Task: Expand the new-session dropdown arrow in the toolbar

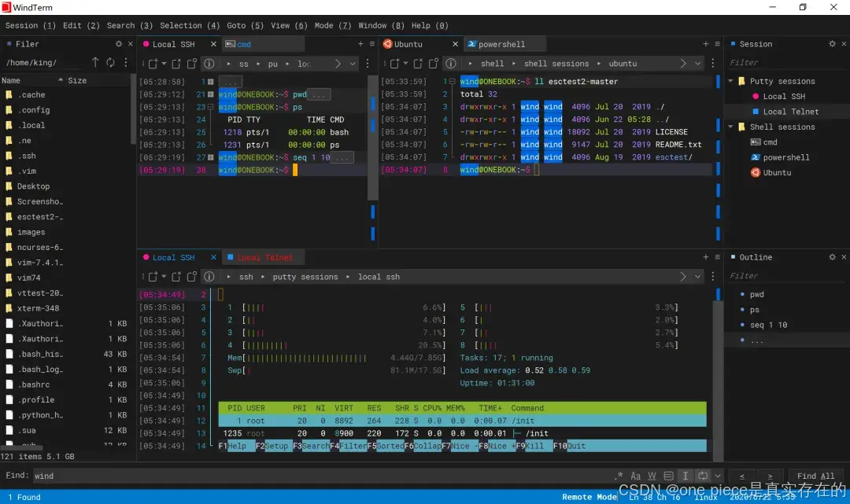Action: (406, 63)
